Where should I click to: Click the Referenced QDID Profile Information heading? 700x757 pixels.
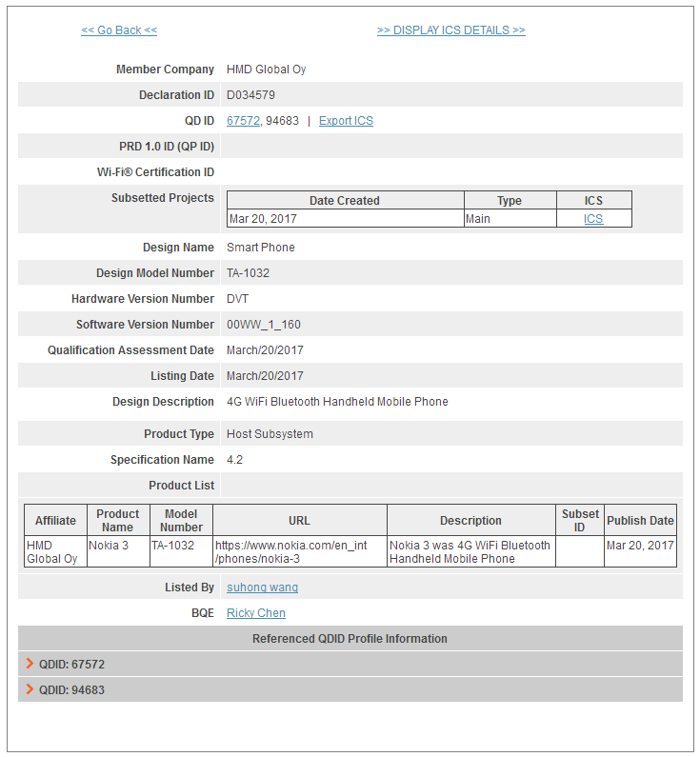350,638
